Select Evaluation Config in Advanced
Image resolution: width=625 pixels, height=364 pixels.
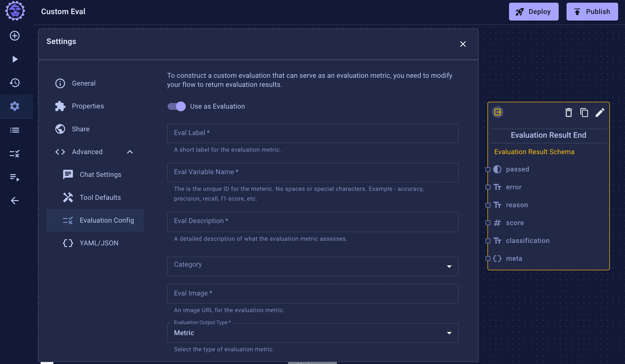click(95, 220)
